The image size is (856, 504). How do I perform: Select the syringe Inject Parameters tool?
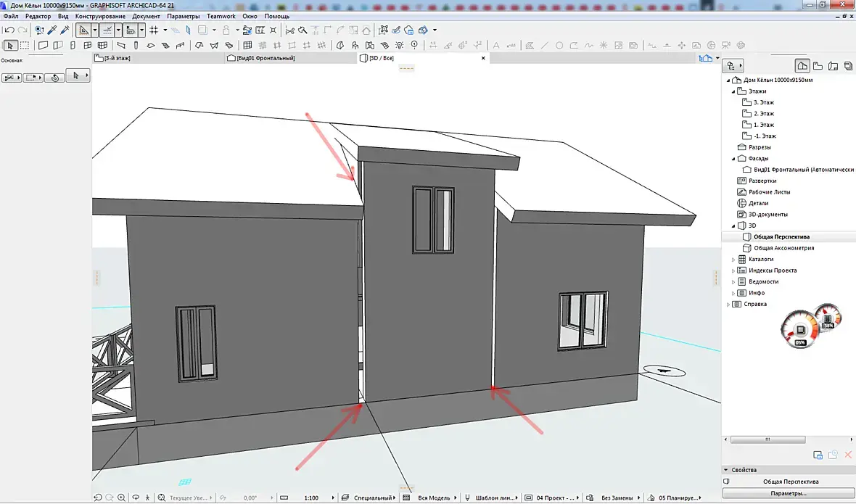(65, 30)
